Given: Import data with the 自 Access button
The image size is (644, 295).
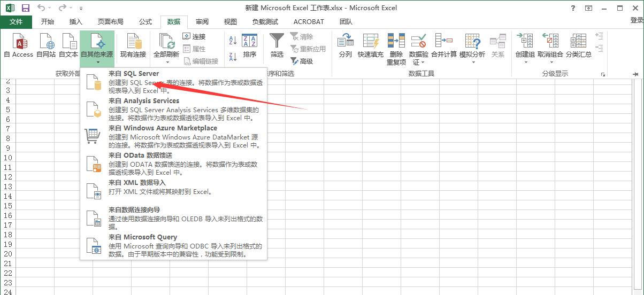Looking at the screenshot, I should click(x=18, y=46).
